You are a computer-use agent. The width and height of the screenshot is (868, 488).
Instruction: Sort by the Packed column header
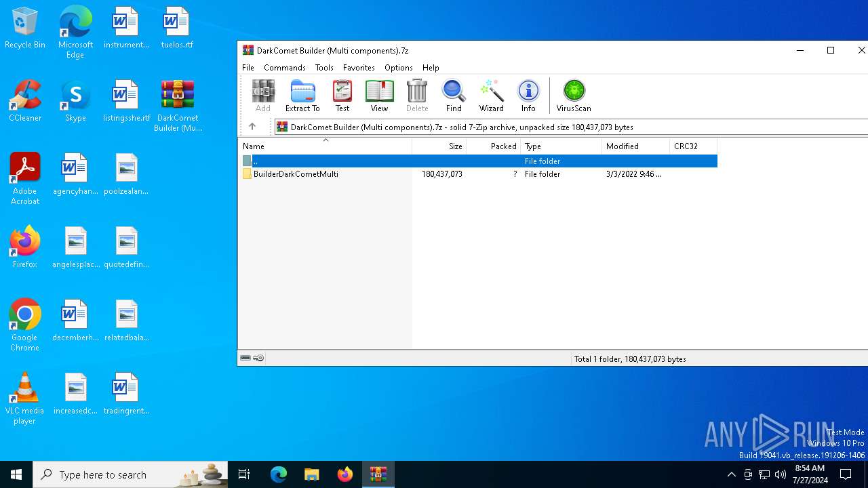[494, 146]
